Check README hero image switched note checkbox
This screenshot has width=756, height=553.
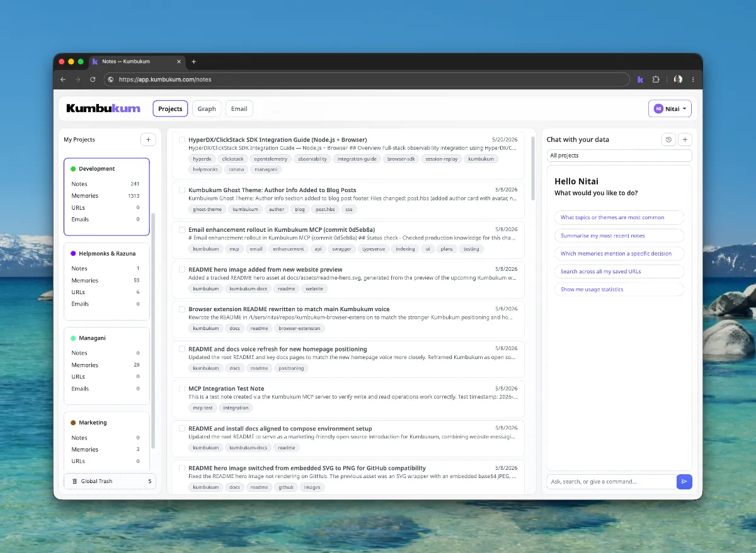click(x=181, y=468)
